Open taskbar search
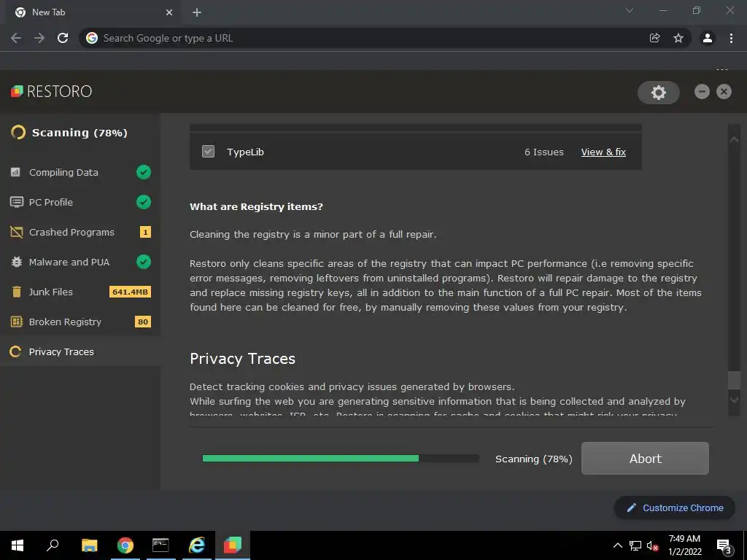Viewport: 747px width, 560px height. pos(53,545)
